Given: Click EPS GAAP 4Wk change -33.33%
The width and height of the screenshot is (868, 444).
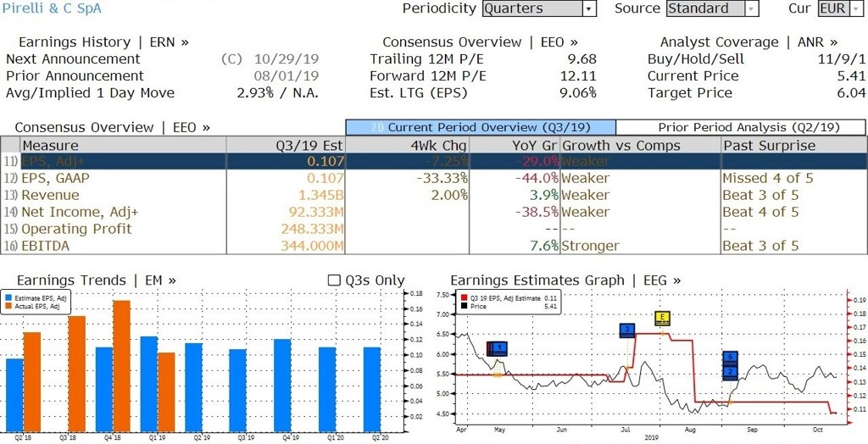Looking at the screenshot, I should [x=442, y=178].
